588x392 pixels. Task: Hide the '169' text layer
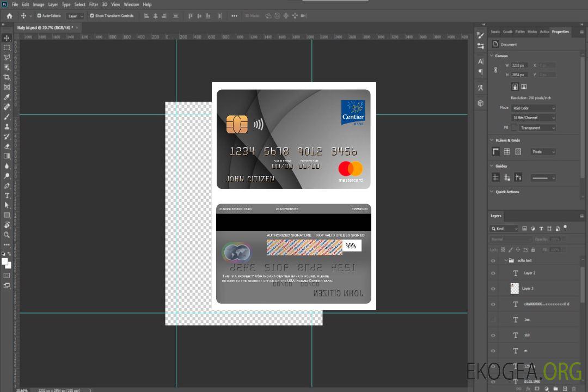493,335
